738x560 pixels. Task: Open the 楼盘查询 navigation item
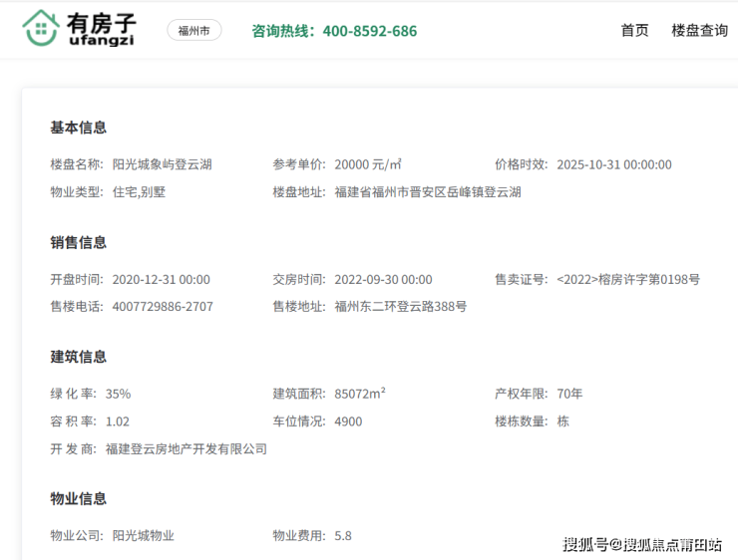(699, 30)
